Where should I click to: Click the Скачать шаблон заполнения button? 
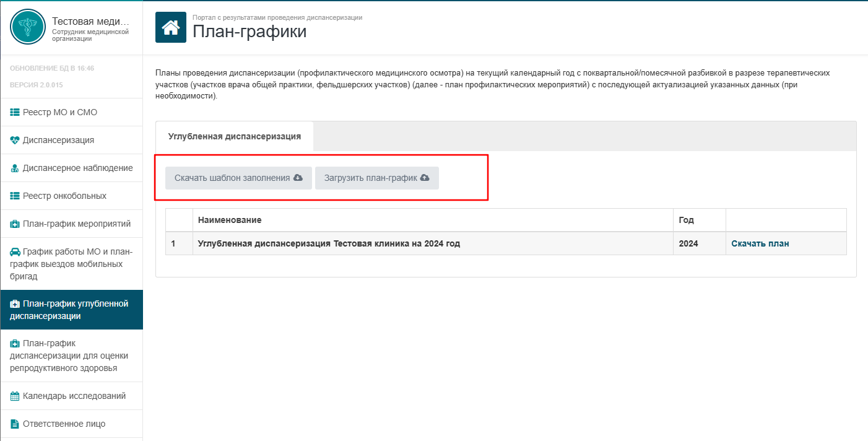pyautogui.click(x=238, y=178)
